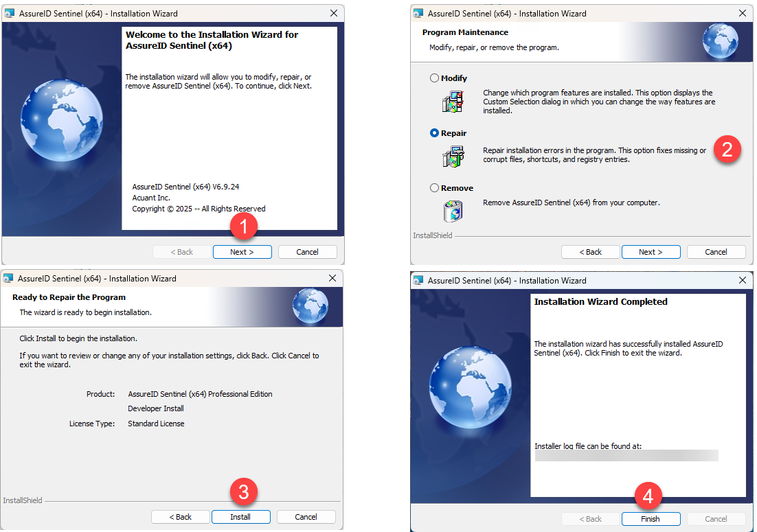
Task: Select the Remove radio button
Action: point(434,188)
